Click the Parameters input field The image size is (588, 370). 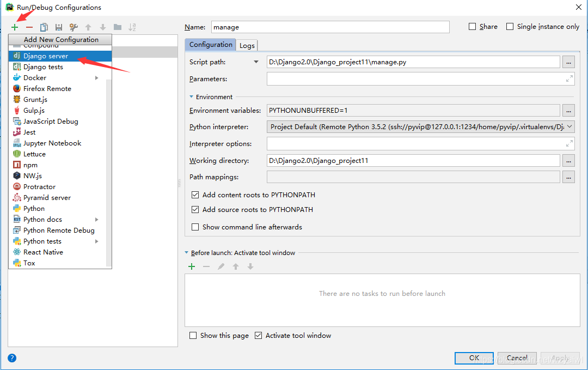(421, 79)
